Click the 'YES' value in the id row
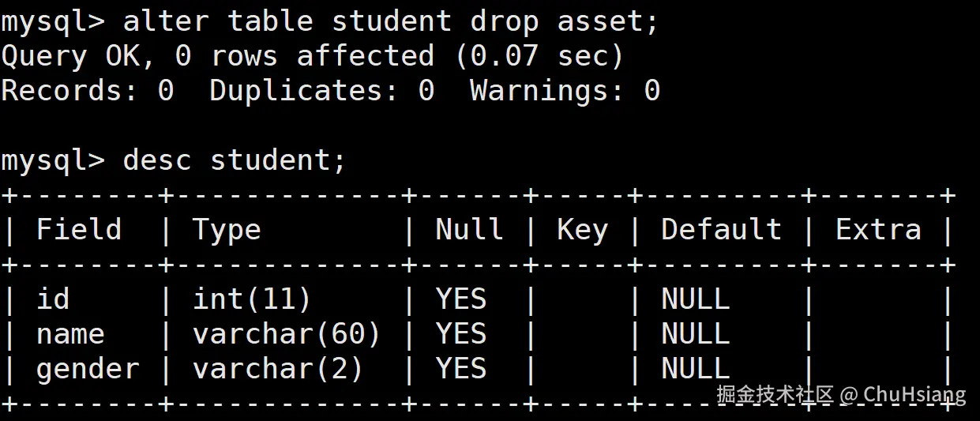This screenshot has width=980, height=421. [461, 299]
